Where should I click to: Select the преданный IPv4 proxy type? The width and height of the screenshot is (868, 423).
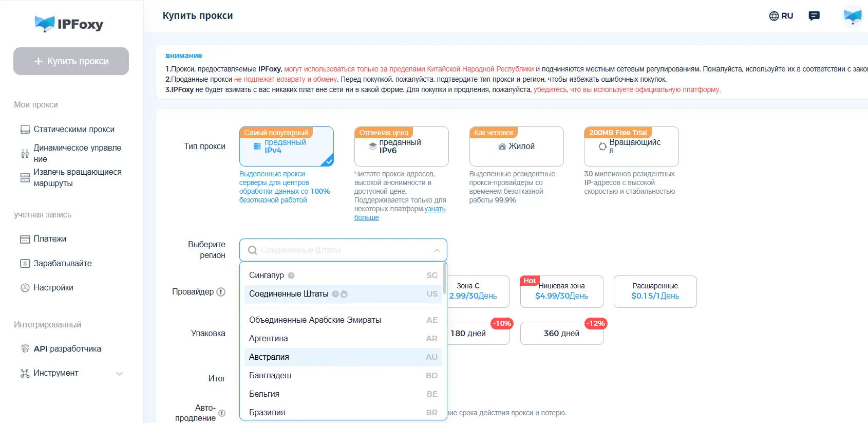click(x=286, y=146)
